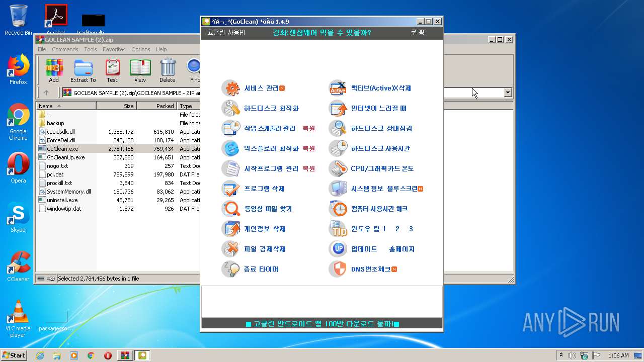The width and height of the screenshot is (644, 362).
Task: Open 파일 강제삭제 force delete icon
Action: 231,249
